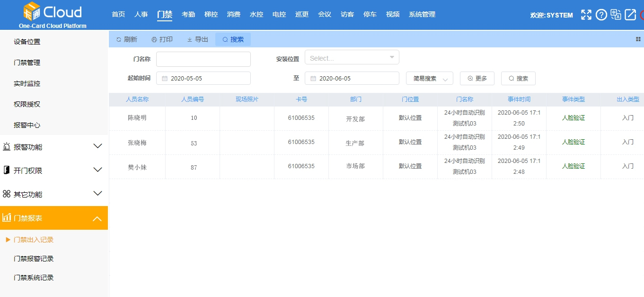Image resolution: width=644 pixels, height=297 pixels.
Task: Open the 停车 parking menu
Action: pos(370,15)
